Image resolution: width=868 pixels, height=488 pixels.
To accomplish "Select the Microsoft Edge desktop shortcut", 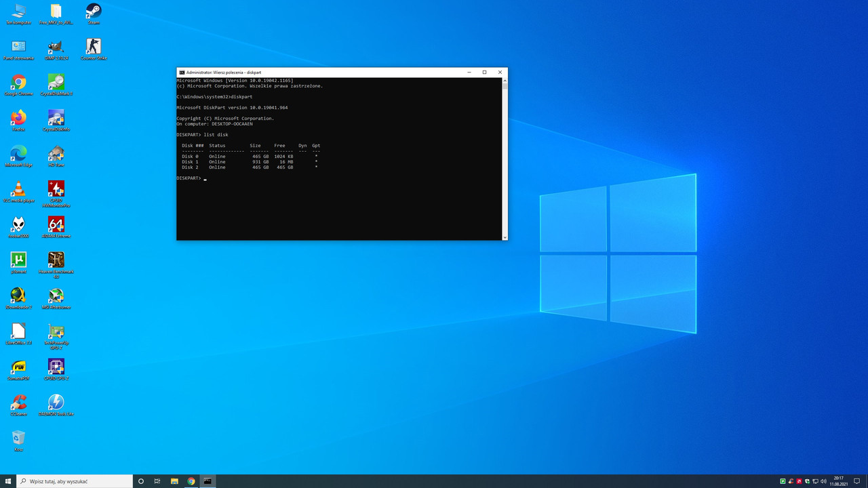I will pos(19,156).
